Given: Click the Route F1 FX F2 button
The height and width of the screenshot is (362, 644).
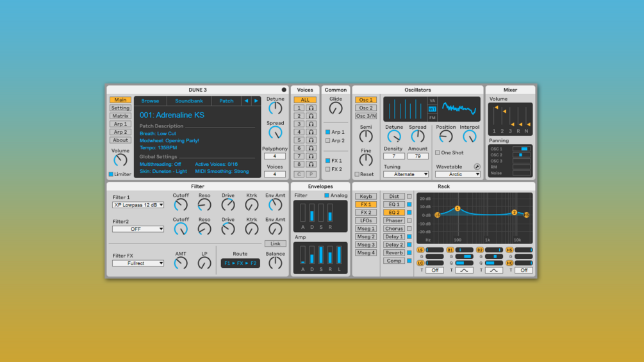Looking at the screenshot, I should [x=240, y=263].
